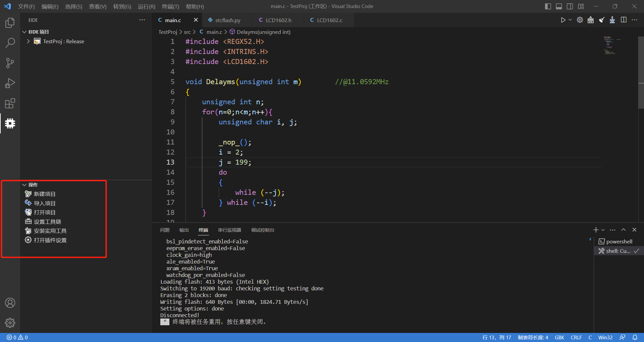Switch to the LCD1602.c tab
This screenshot has width=644, height=342.
tap(329, 20)
